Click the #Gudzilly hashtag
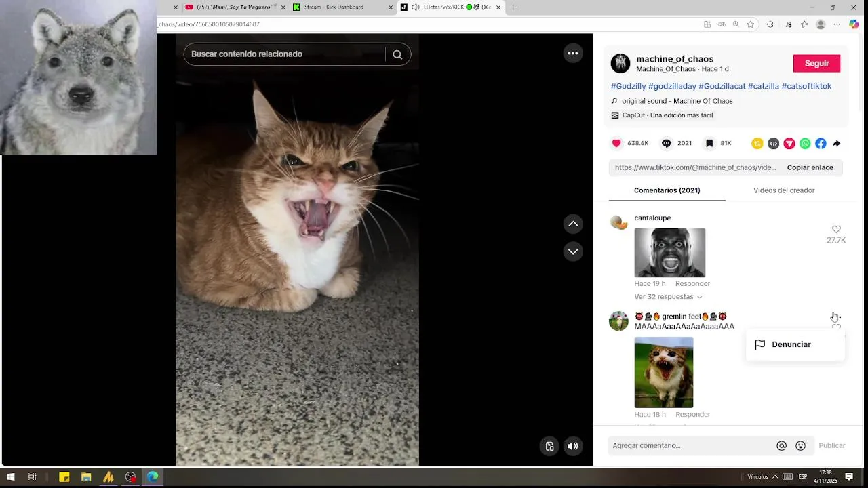 tap(628, 86)
